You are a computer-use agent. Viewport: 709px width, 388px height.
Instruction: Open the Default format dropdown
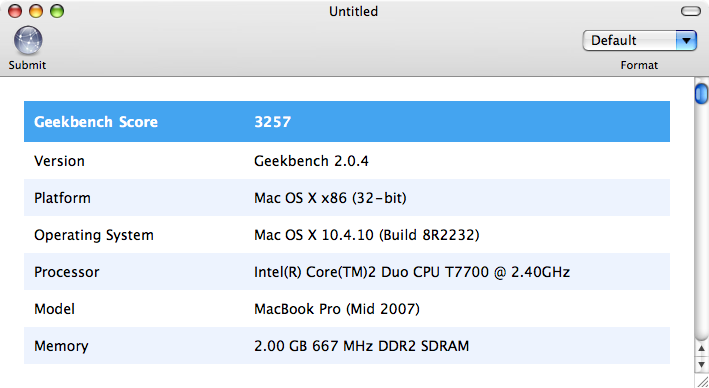point(639,41)
